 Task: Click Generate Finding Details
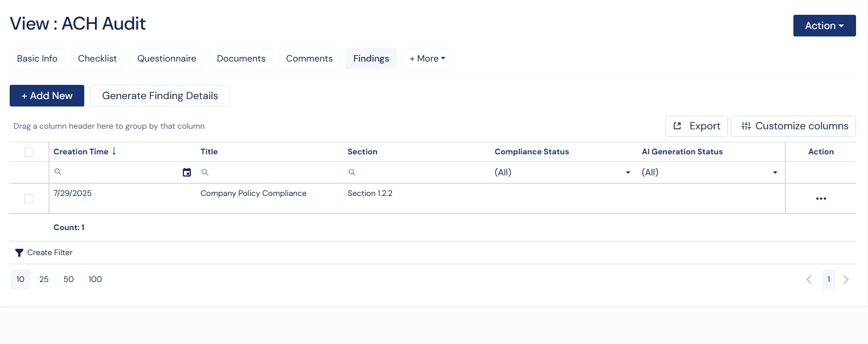159,95
